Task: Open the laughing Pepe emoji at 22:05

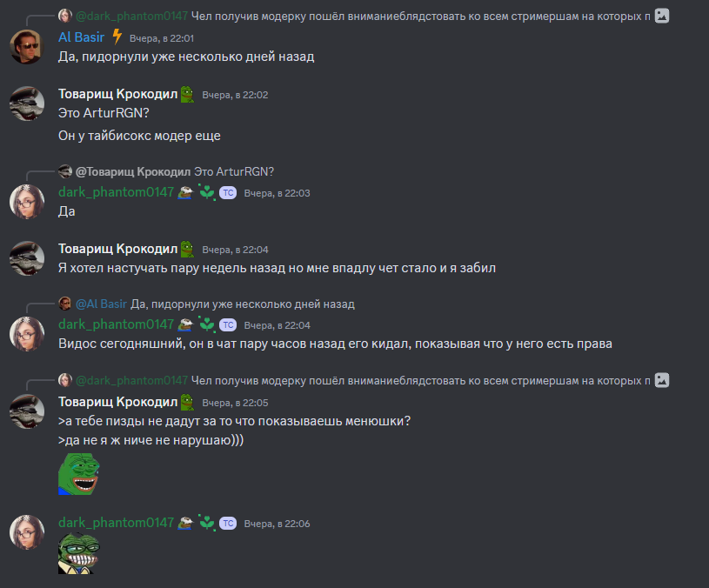Action: point(78,474)
